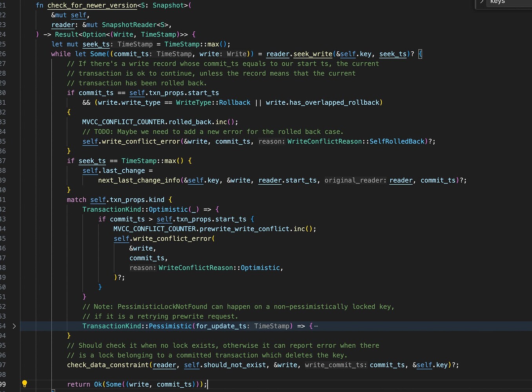The image size is (532, 392).
Task: Click the check_for_newer_version function name
Action: click(92, 5)
